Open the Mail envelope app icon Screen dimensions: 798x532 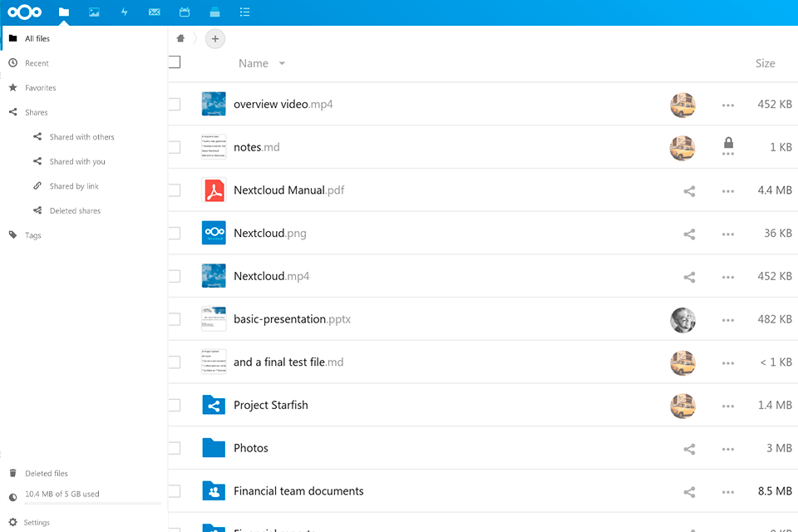[155, 12]
